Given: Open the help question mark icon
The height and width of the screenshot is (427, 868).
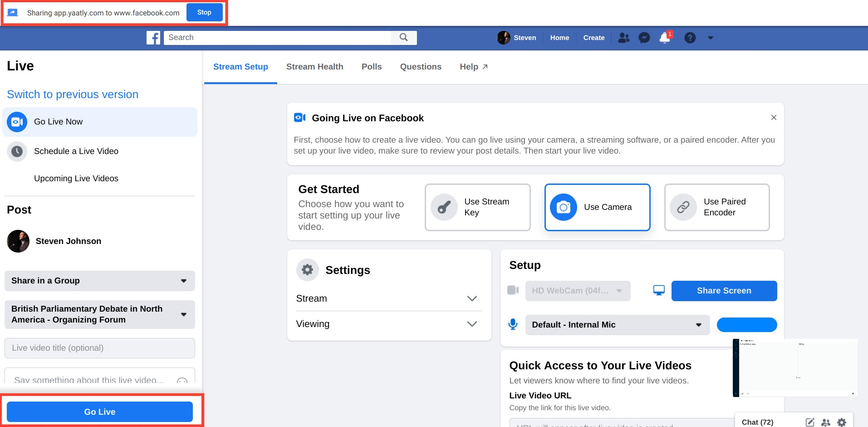Looking at the screenshot, I should (x=690, y=38).
